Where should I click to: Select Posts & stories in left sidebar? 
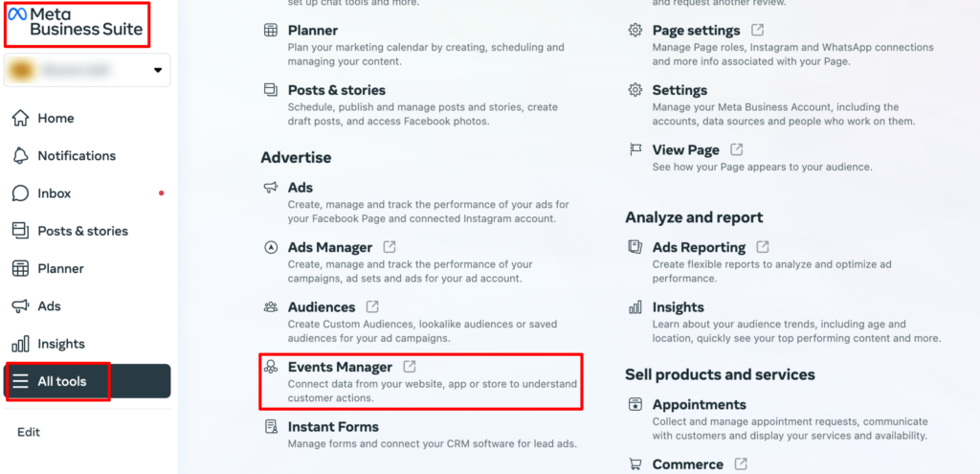70,231
